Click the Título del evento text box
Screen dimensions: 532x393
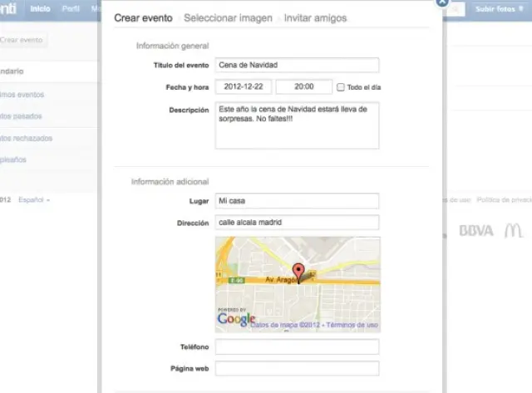point(297,65)
